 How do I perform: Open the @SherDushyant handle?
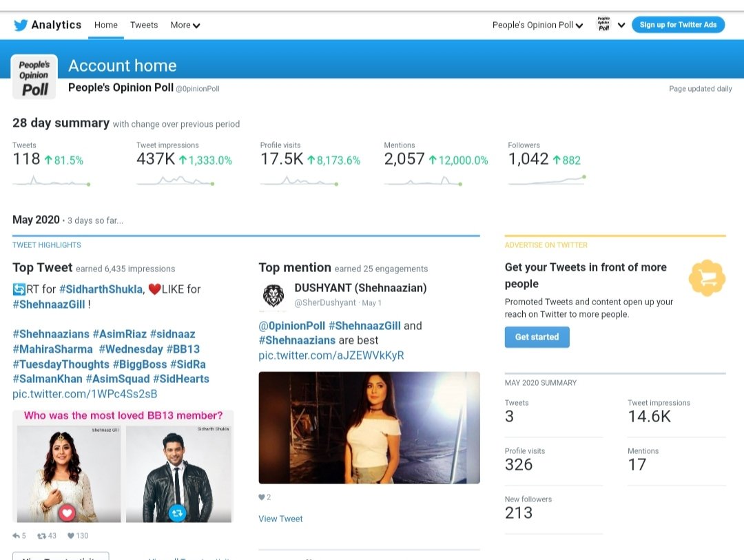[325, 303]
